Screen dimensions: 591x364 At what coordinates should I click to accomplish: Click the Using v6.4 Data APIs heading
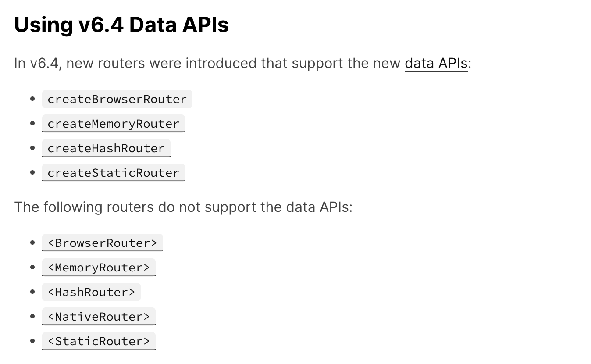(121, 25)
